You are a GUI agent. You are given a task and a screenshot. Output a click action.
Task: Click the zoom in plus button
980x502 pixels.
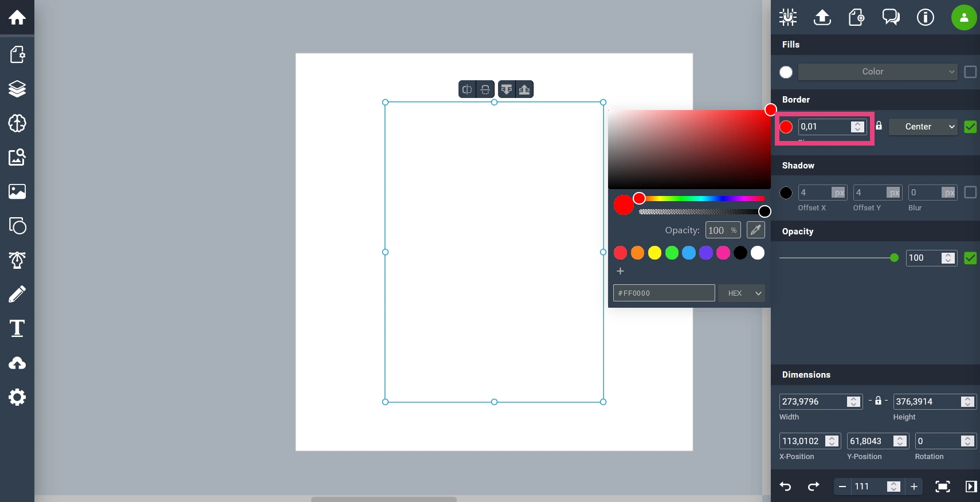point(914,487)
